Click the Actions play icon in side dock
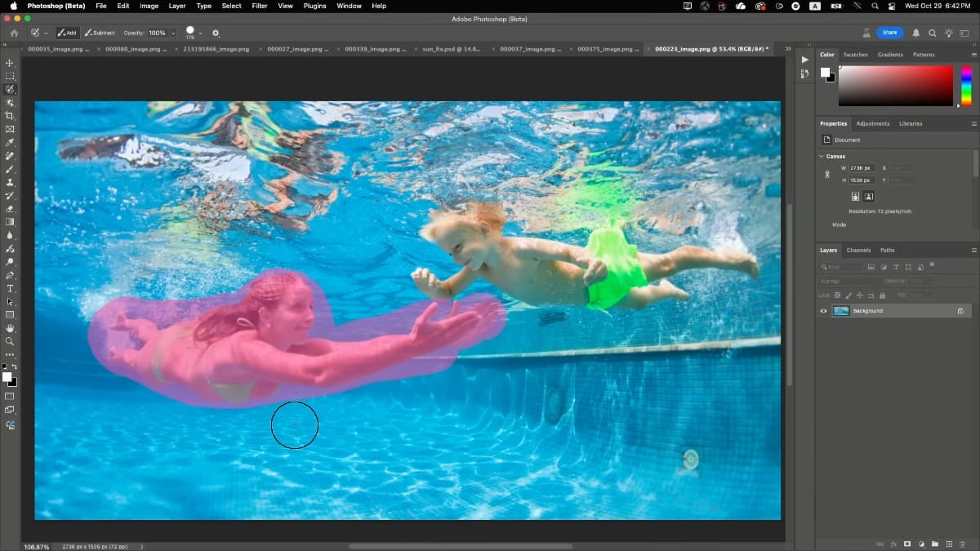980x551 pixels. [805, 60]
